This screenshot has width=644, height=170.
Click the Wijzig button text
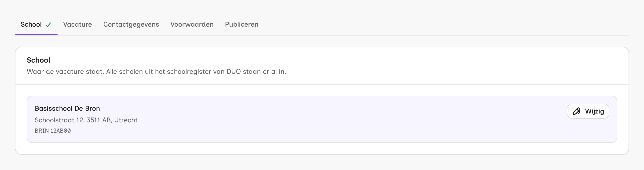(x=594, y=111)
